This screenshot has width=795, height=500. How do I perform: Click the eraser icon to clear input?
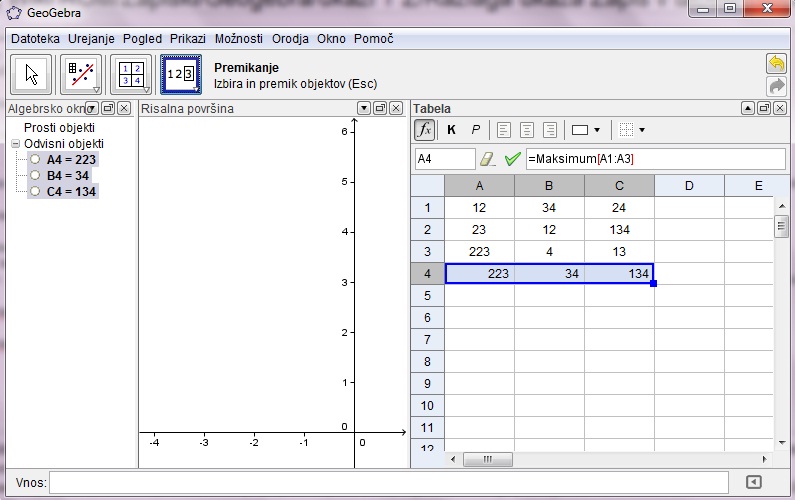tap(488, 159)
